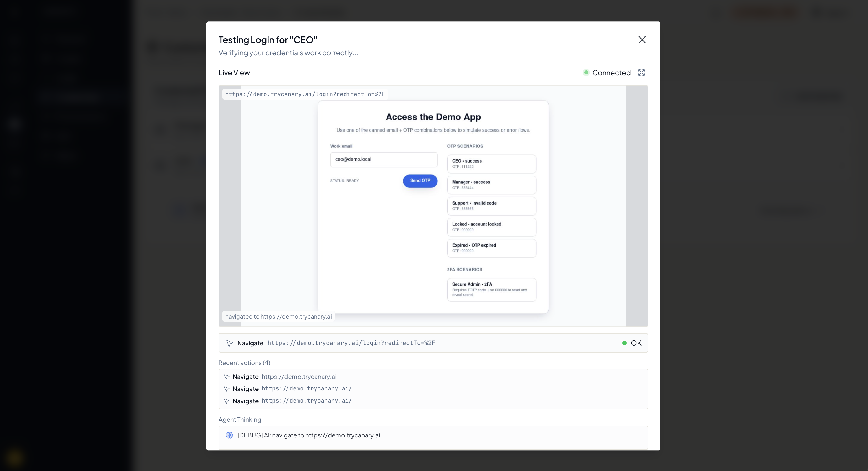Select the Secure Admin 2FA scenario
This screenshot has width=868, height=471.
(x=492, y=290)
